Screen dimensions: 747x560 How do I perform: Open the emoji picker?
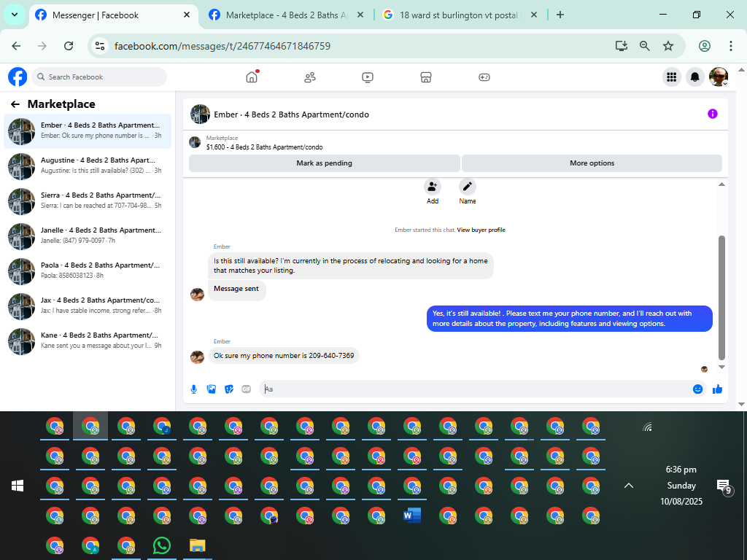[697, 389]
